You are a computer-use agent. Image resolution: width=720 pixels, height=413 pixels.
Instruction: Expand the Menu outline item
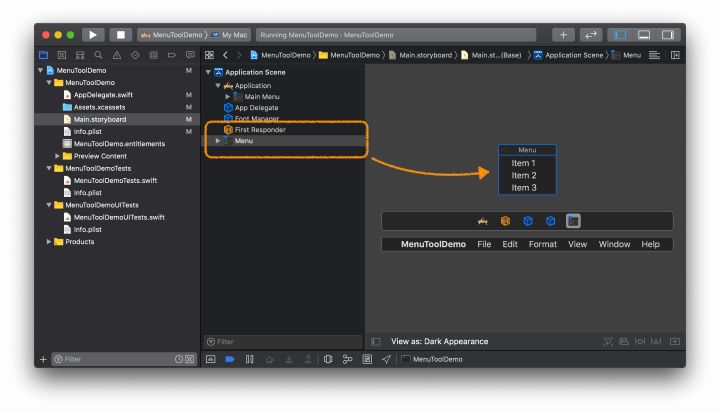click(218, 141)
